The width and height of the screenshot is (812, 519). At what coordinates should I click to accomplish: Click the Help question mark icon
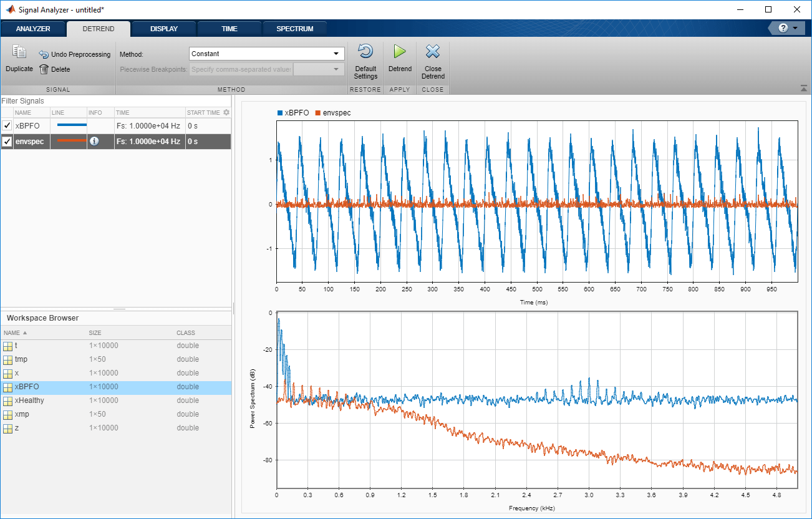[783, 28]
